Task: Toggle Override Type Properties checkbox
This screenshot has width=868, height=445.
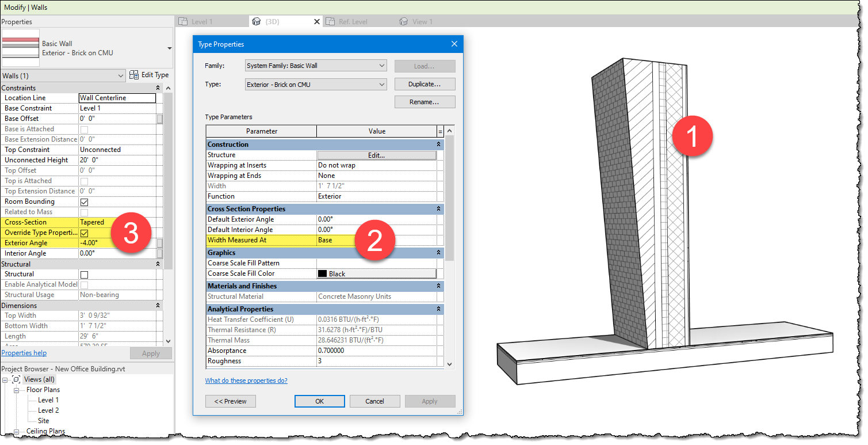Action: point(84,233)
